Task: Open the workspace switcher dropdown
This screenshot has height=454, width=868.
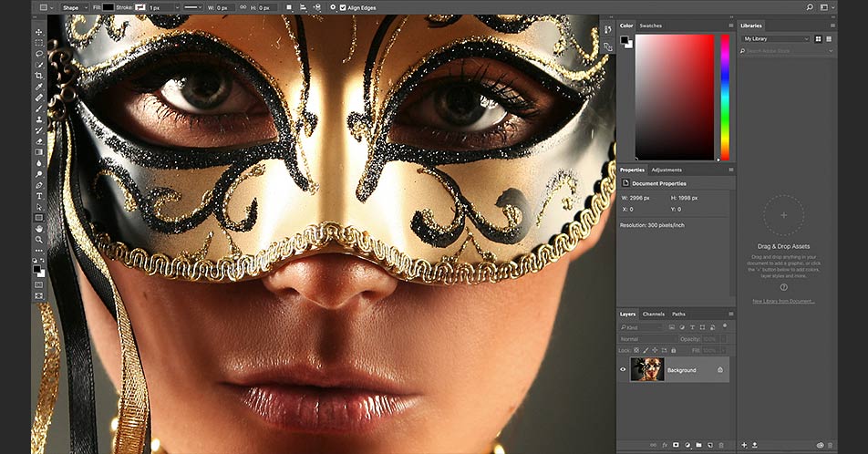Action: 827,8
